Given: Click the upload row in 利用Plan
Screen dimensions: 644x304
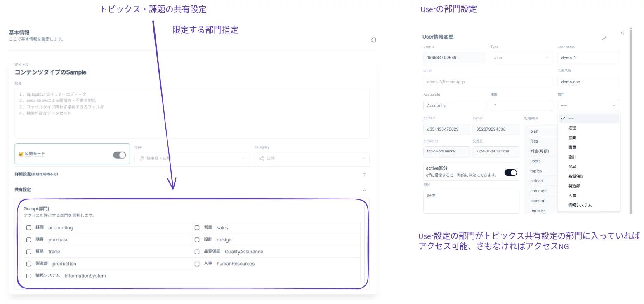Looking at the screenshot, I should coord(543,181).
